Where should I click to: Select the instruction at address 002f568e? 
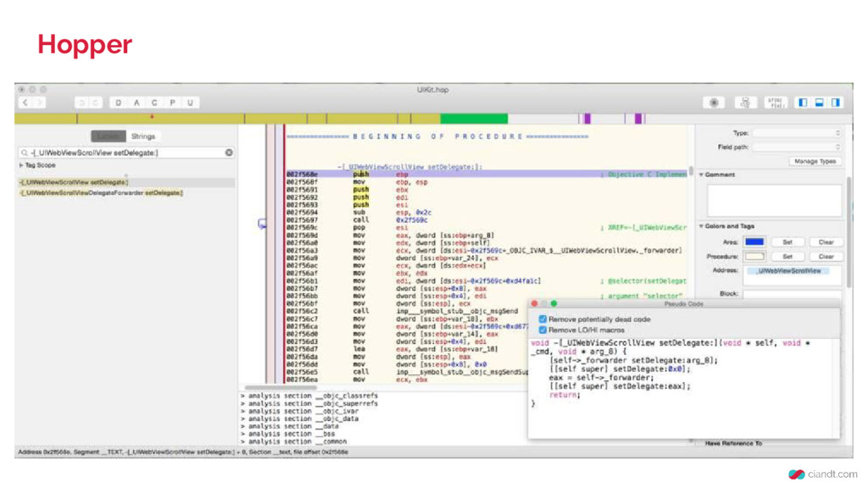[487, 175]
